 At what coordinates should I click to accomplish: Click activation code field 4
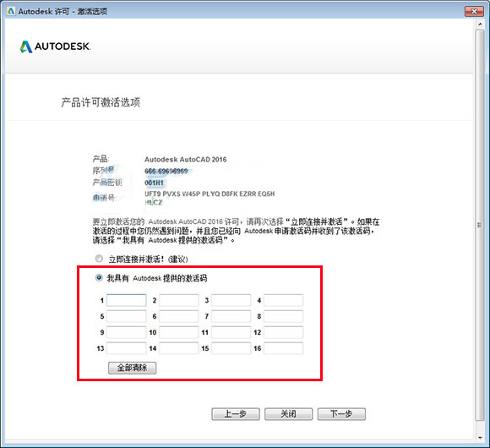[x=283, y=300]
